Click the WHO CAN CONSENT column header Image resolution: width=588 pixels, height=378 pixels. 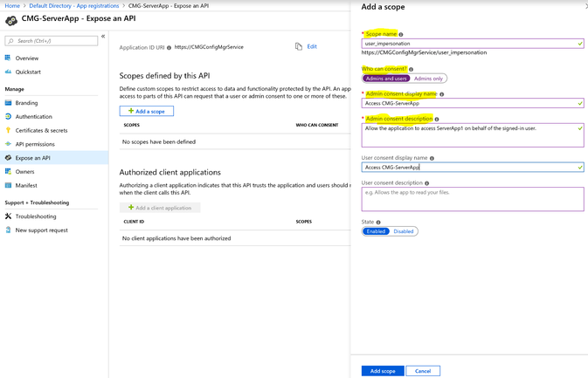317,125
